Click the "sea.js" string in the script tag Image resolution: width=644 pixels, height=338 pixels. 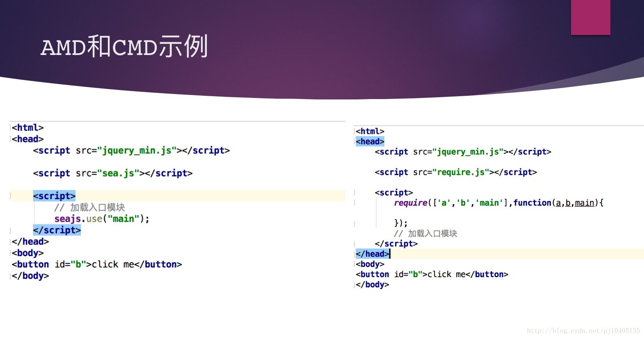118,173
